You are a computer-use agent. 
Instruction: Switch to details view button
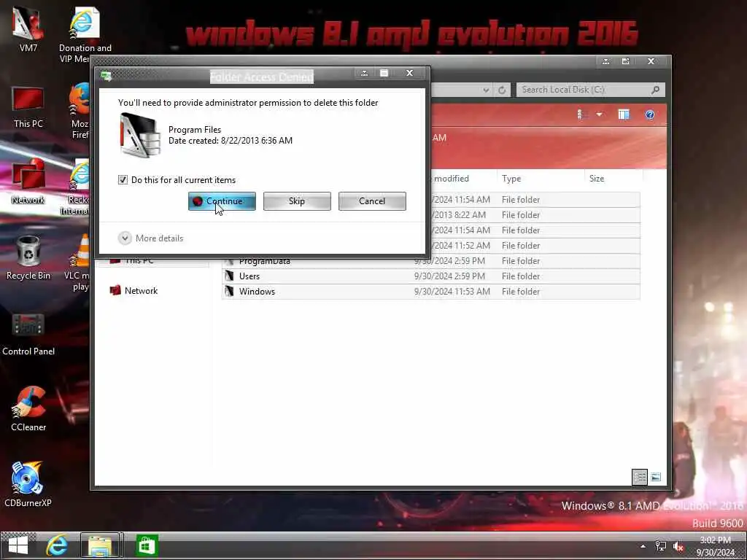point(639,477)
